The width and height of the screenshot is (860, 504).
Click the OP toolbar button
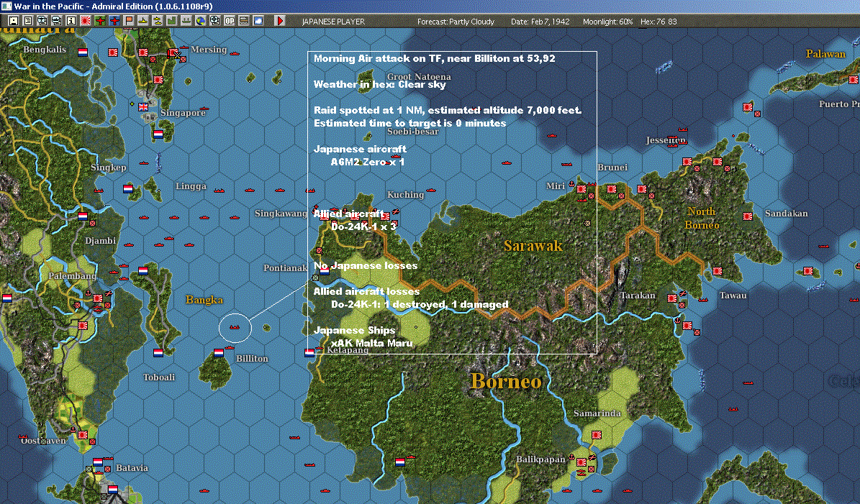(230, 21)
